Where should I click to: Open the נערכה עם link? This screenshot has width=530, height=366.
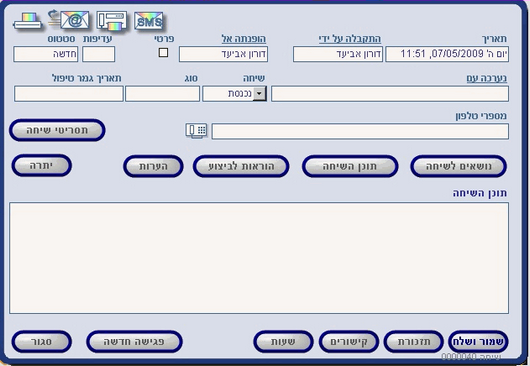tap(487, 78)
